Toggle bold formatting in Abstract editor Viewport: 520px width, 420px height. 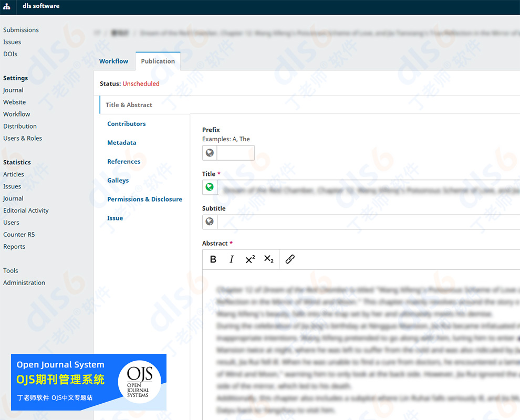tap(213, 259)
